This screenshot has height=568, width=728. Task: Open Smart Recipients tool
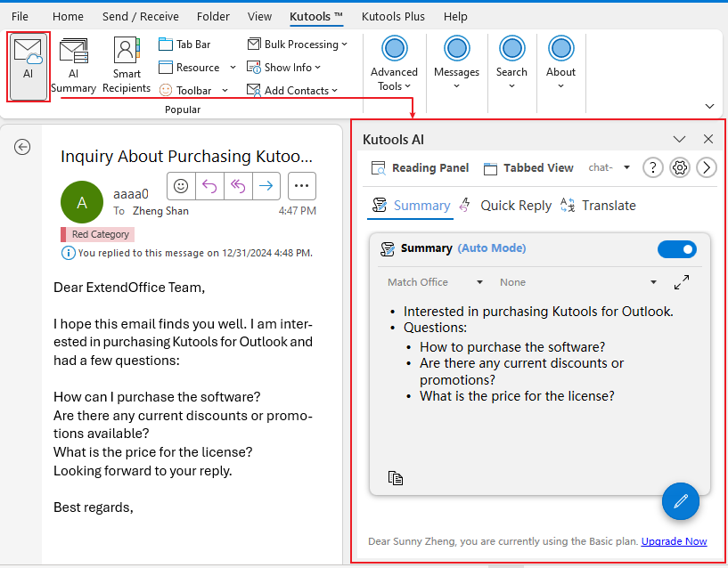[x=127, y=66]
